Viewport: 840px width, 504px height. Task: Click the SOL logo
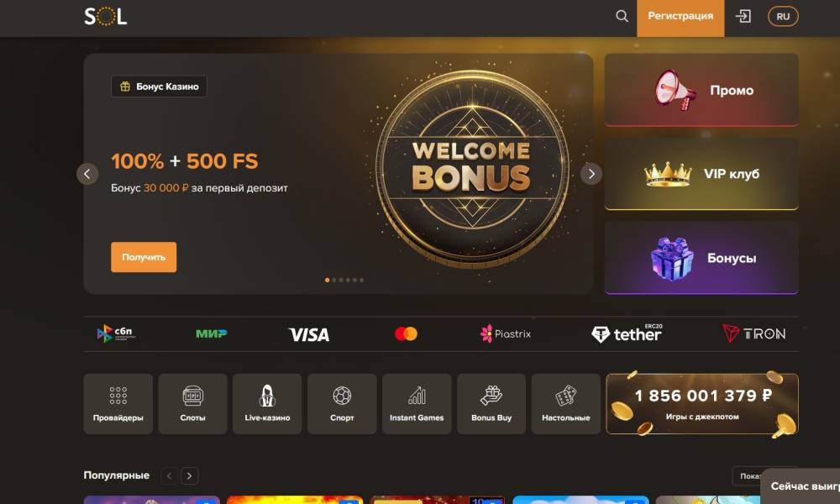(x=106, y=17)
